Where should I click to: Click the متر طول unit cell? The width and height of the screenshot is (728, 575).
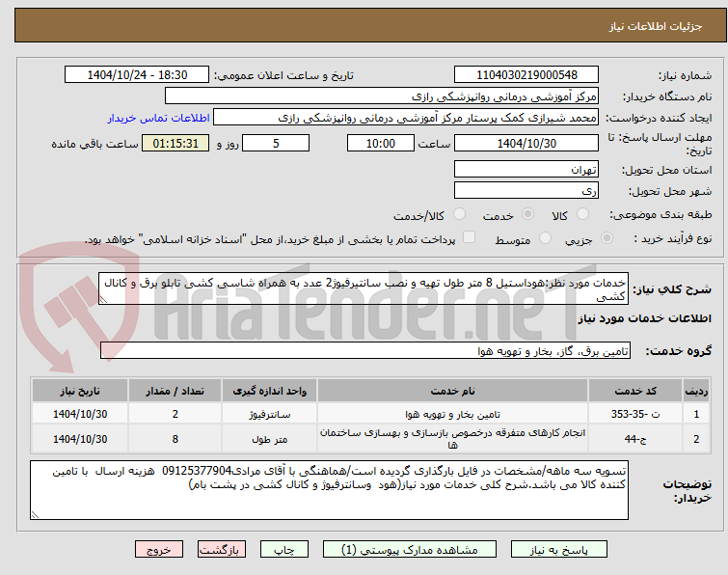click(269, 439)
